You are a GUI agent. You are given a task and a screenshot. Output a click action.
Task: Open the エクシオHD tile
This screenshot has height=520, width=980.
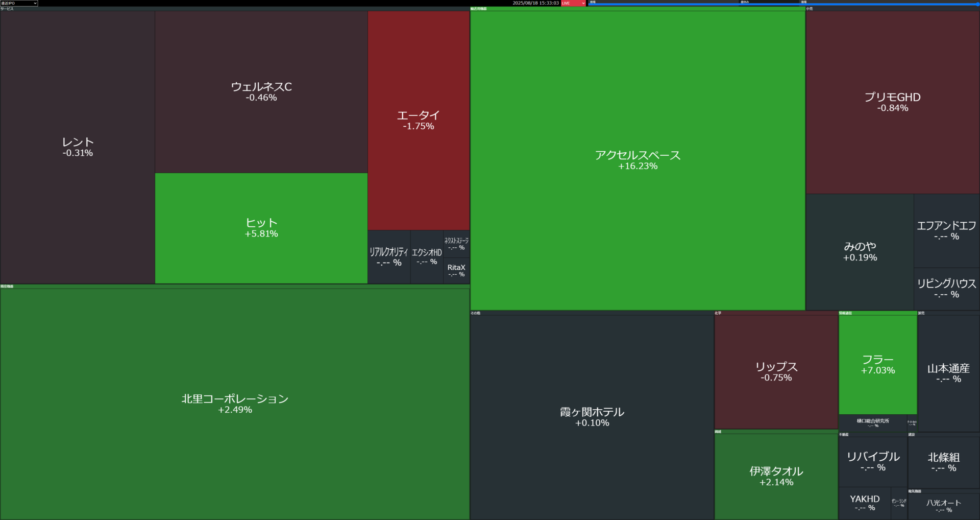[x=427, y=257]
